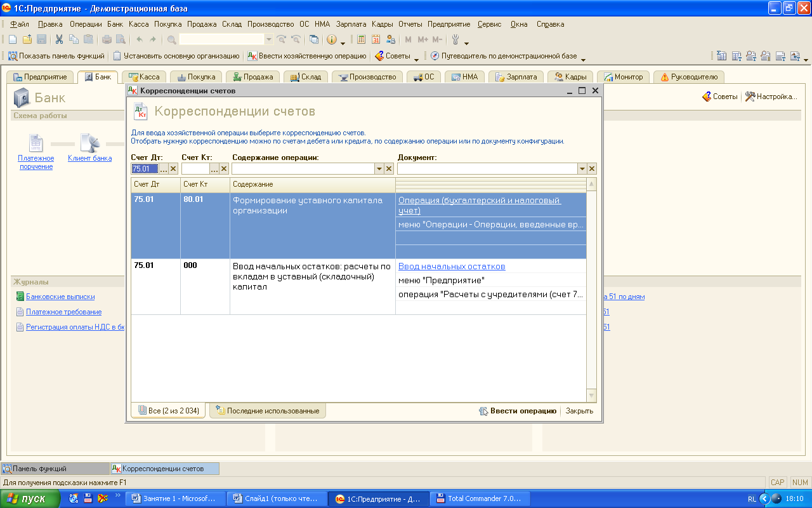
Task: Click the Undo arrow icon
Action: (139, 39)
